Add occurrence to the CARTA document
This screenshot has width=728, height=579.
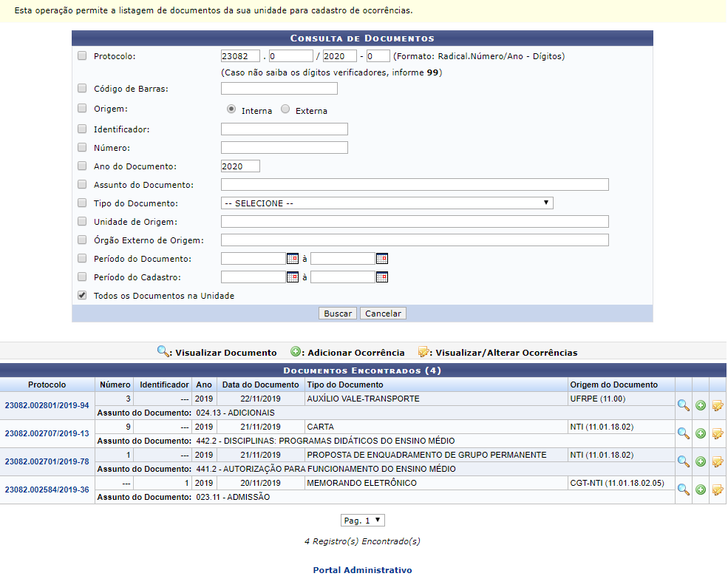click(x=701, y=433)
